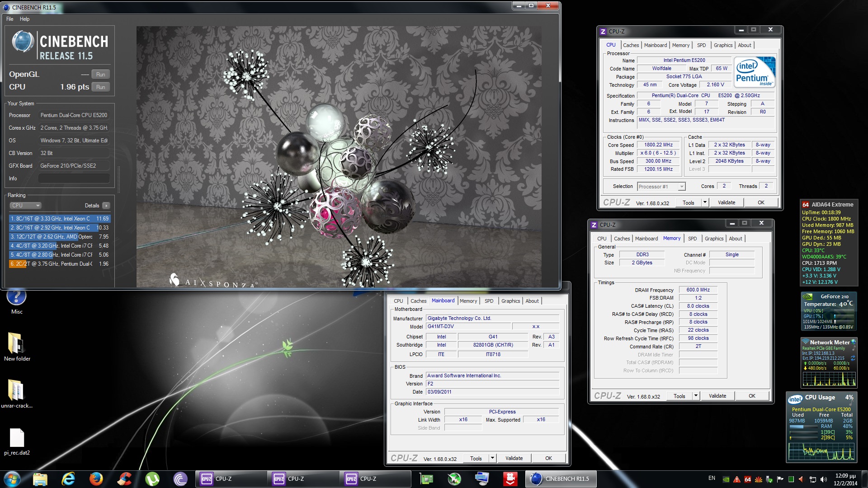Open About tab in CPU-Z Mainboard window

(532, 301)
